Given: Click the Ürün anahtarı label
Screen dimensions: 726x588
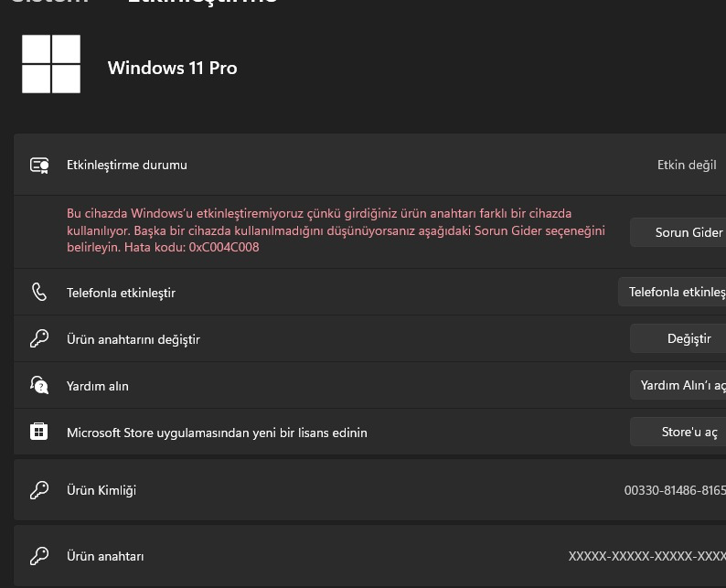Looking at the screenshot, I should point(105,556).
